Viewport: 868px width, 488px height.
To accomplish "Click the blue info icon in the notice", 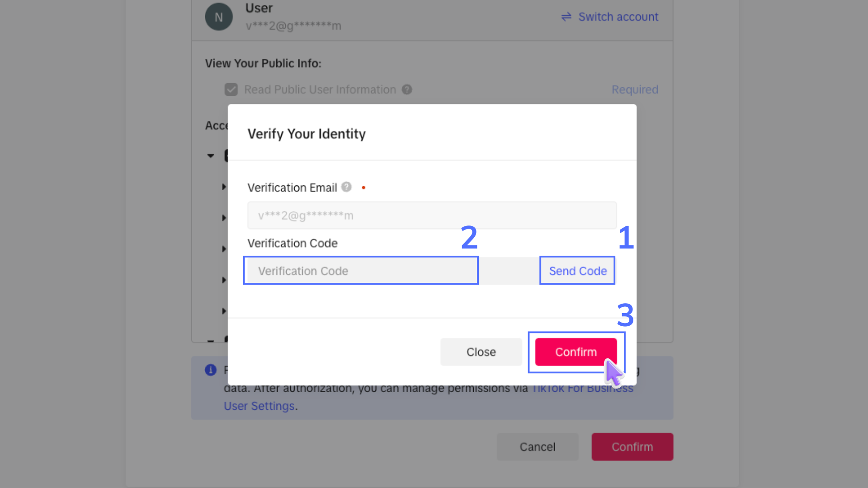I will tap(211, 370).
